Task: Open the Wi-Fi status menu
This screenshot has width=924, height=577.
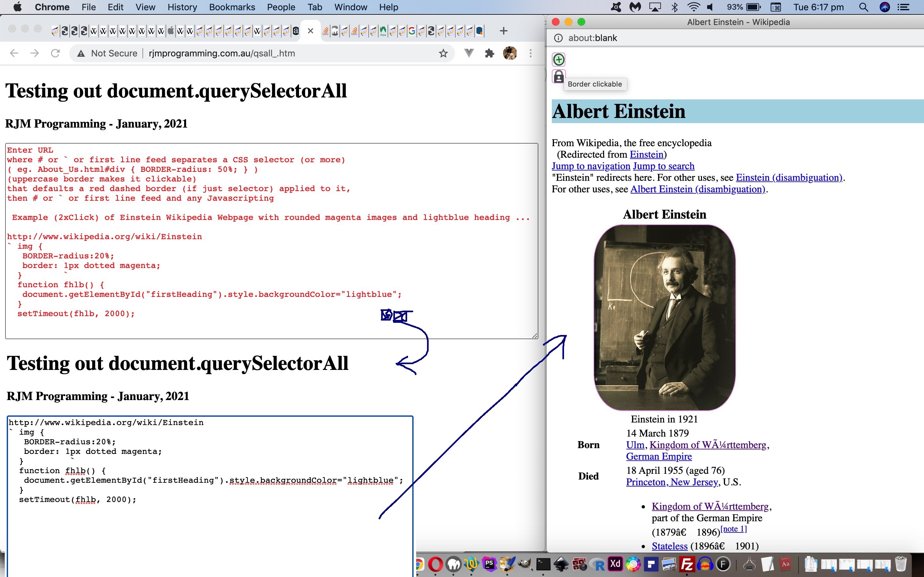Action: 693,7
